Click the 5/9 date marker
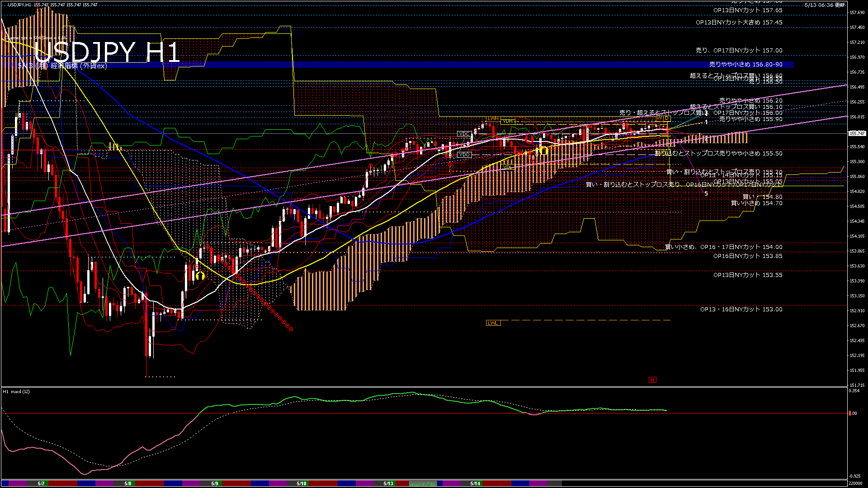The image size is (868, 488). click(215, 483)
